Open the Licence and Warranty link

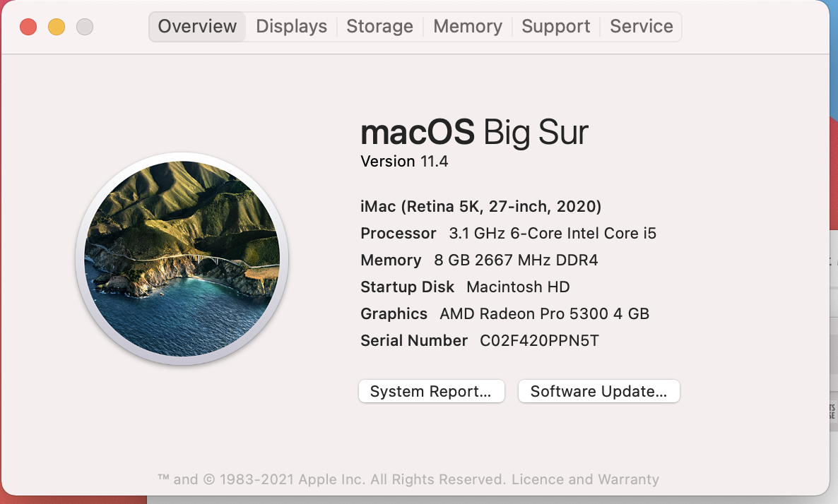585,479
